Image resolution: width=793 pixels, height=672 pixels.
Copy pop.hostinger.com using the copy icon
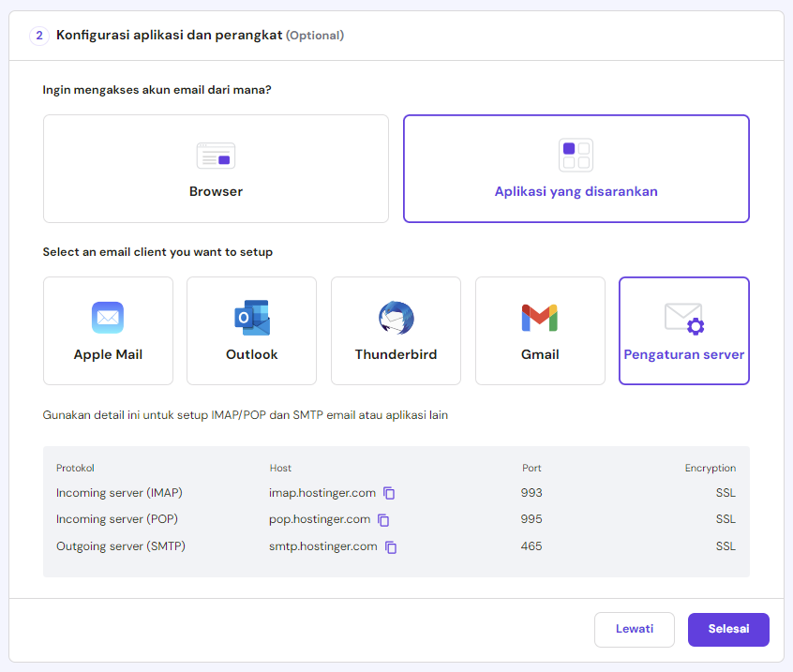382,519
